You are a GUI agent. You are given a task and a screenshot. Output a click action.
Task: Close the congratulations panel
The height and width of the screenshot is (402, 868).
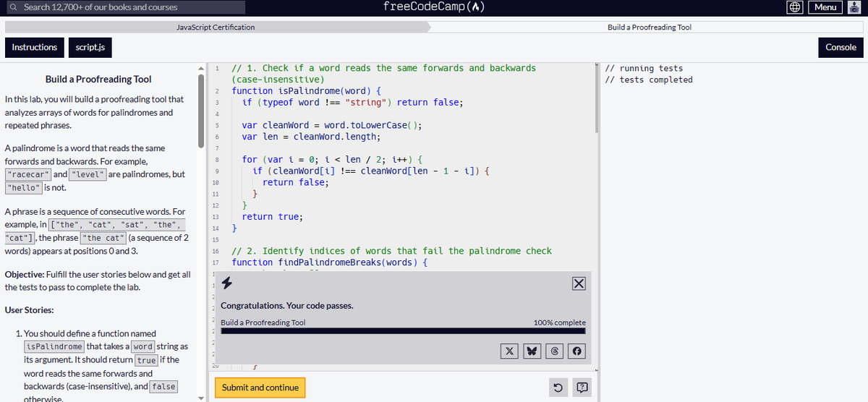pos(578,284)
